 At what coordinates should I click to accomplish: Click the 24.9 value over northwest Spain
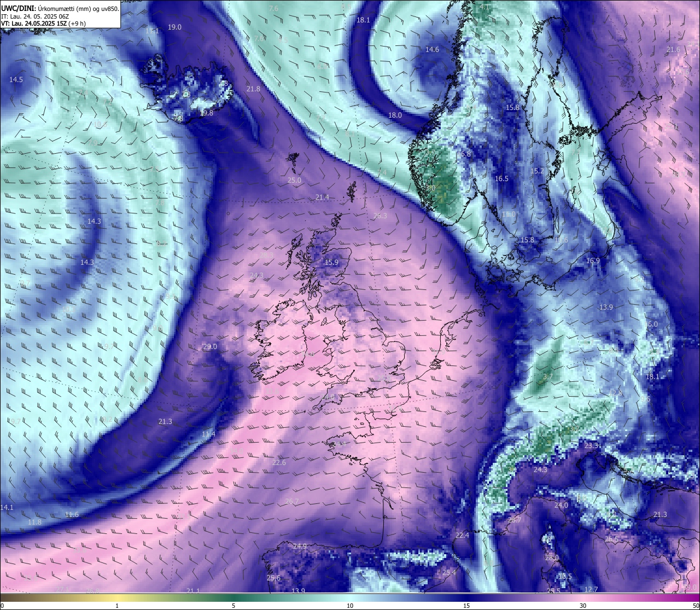pos(300,547)
